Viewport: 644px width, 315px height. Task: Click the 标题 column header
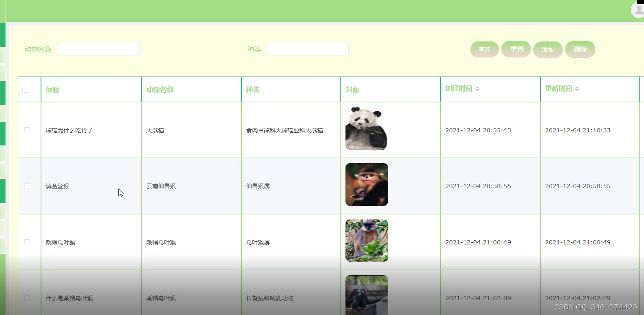(52, 90)
